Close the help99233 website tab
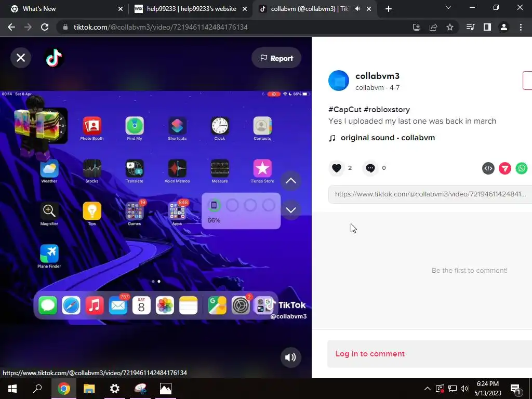This screenshot has width=532, height=399. pos(244,9)
